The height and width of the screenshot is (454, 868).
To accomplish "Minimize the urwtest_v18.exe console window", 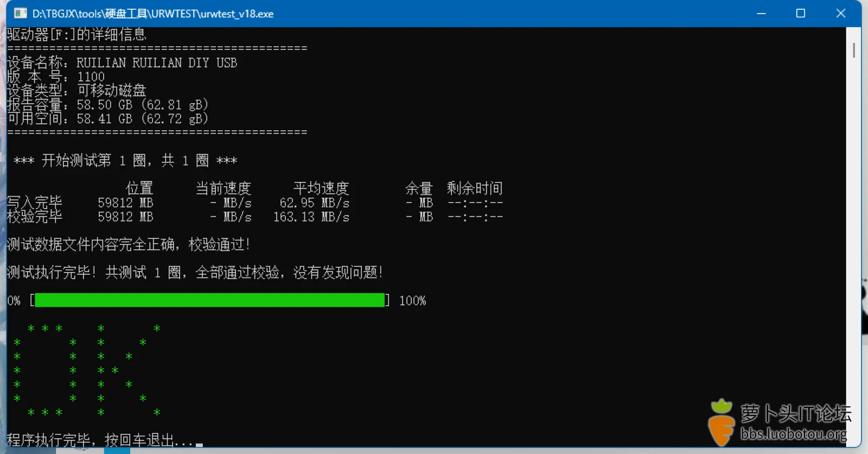I will 761,14.
